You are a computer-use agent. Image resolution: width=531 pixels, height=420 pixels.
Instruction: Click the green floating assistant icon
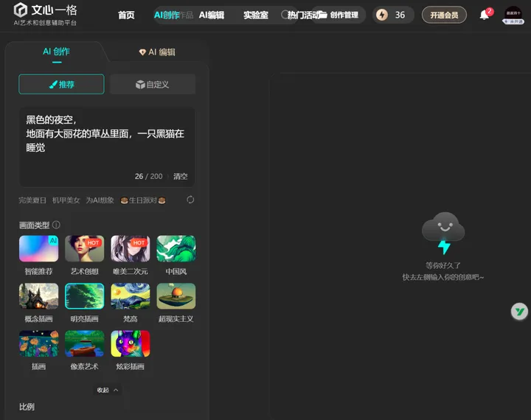(x=520, y=312)
